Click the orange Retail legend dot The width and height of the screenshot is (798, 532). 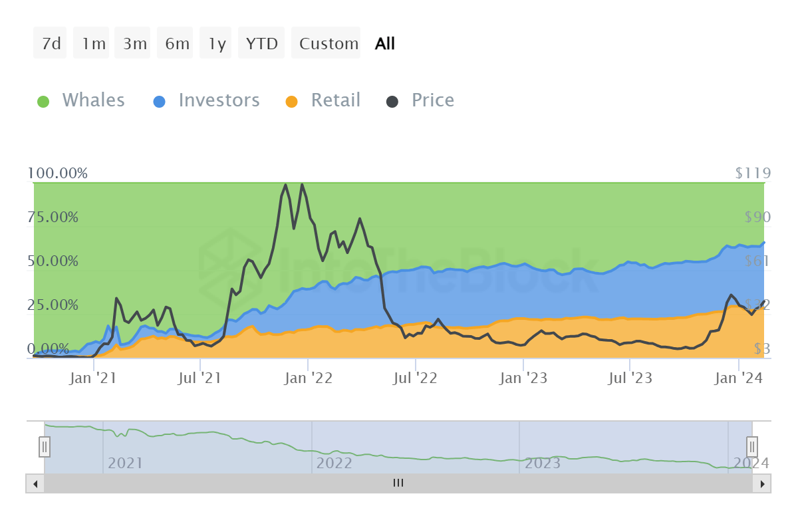click(x=293, y=100)
